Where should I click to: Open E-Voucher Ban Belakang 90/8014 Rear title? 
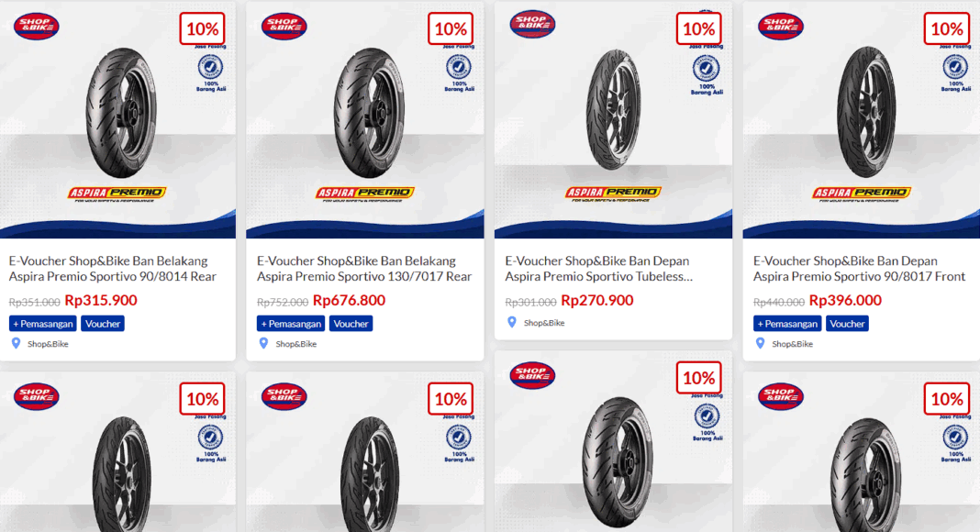click(x=113, y=269)
